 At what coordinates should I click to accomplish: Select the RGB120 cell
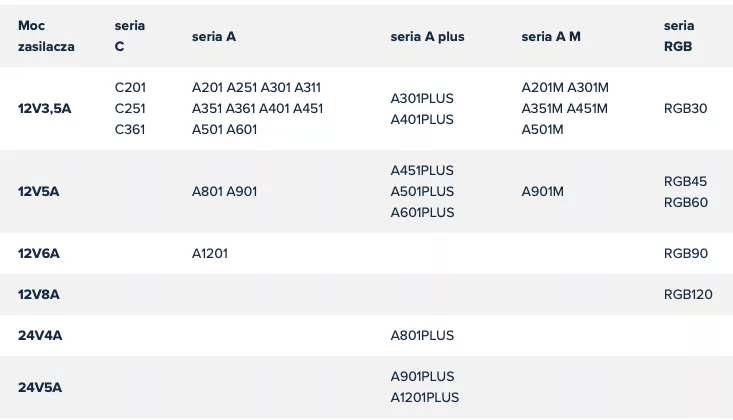(688, 295)
